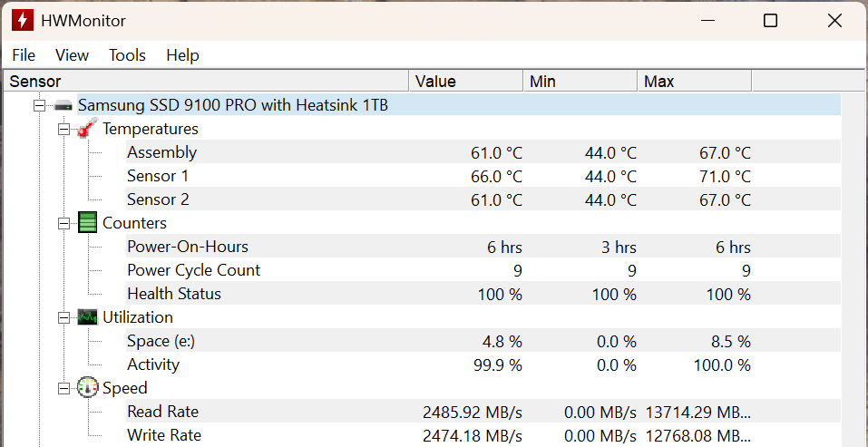Click the HWMonitor lightning bolt app icon
Viewport: 868px width, 447px height.
[x=23, y=21]
